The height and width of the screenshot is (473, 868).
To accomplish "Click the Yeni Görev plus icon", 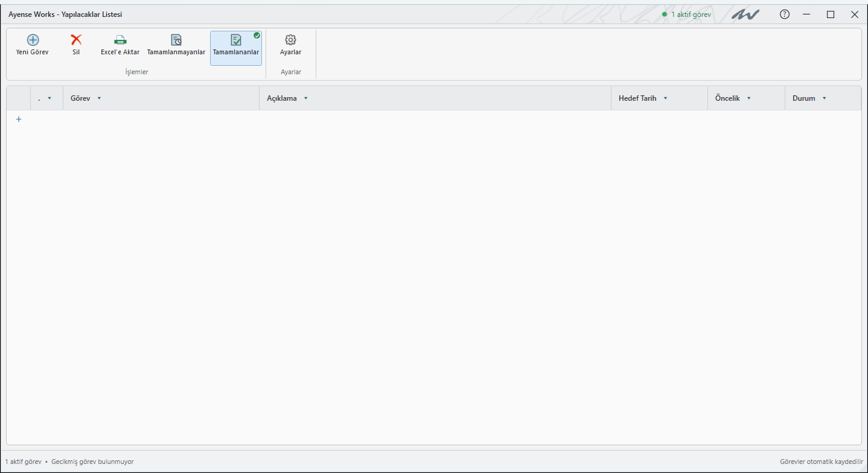I will (33, 40).
